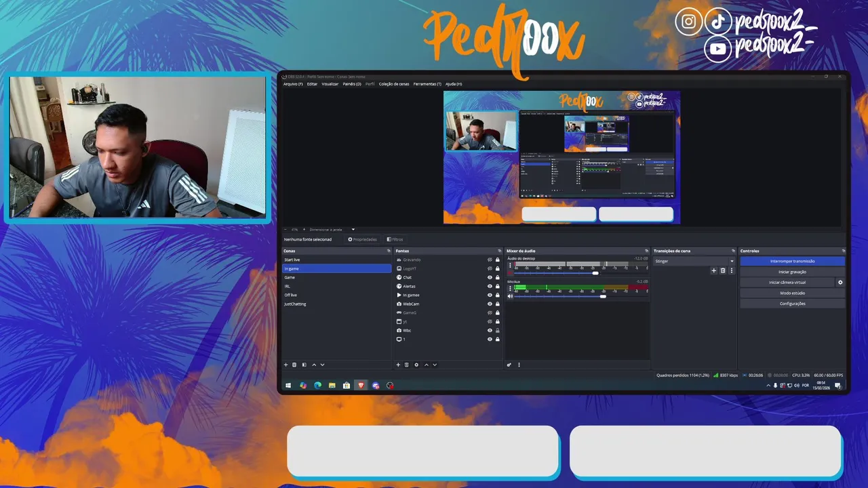This screenshot has width=868, height=488.
Task: Unlock the Wbc source lock
Action: (498, 330)
